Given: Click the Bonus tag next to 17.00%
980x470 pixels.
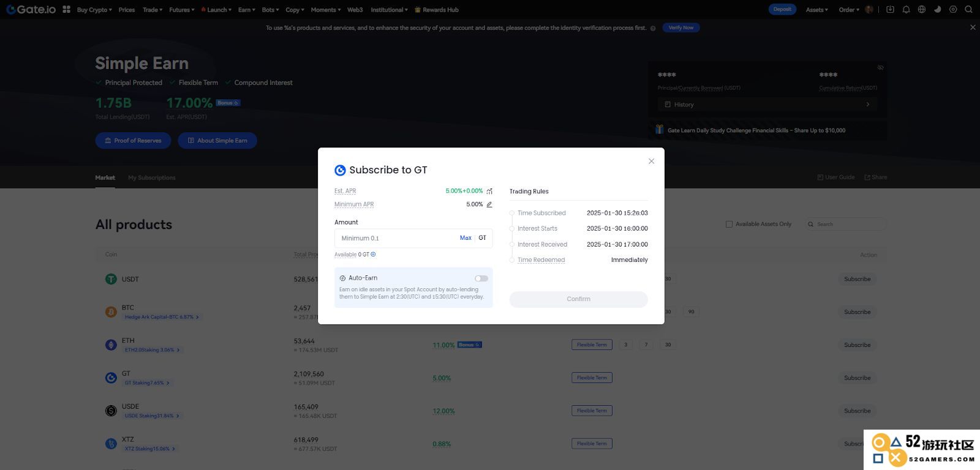Looking at the screenshot, I should click(x=228, y=103).
